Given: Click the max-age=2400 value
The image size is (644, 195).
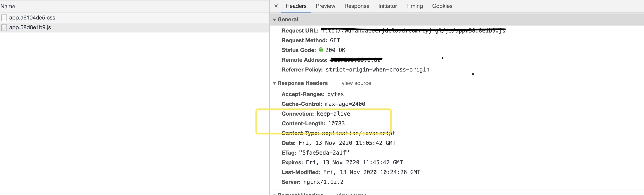Looking at the screenshot, I should coord(345,104).
